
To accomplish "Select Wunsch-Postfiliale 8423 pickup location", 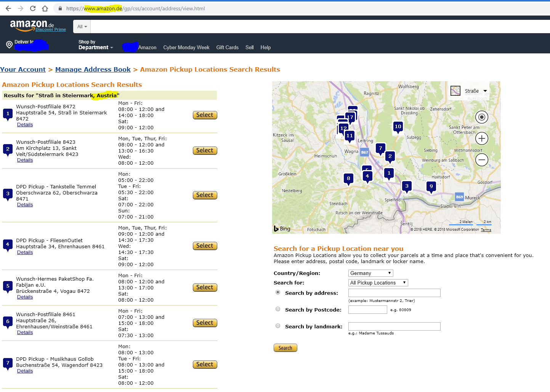I will coord(205,151).
